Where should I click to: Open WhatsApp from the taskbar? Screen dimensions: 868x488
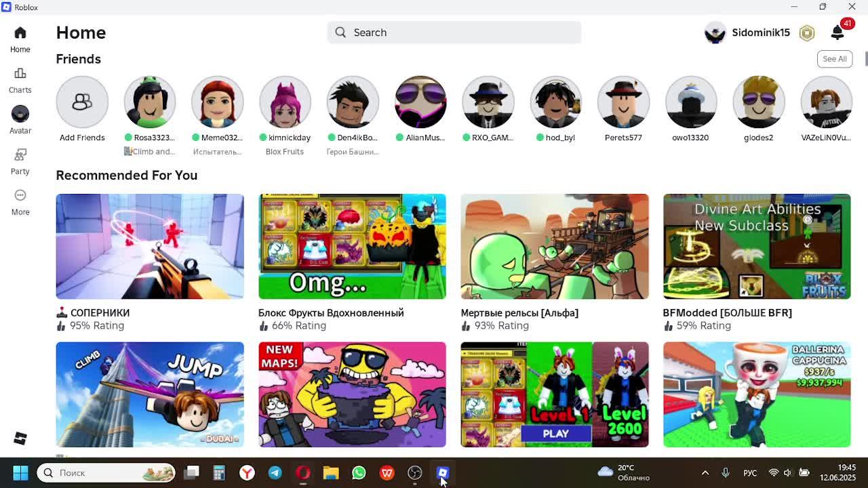[x=359, y=472]
